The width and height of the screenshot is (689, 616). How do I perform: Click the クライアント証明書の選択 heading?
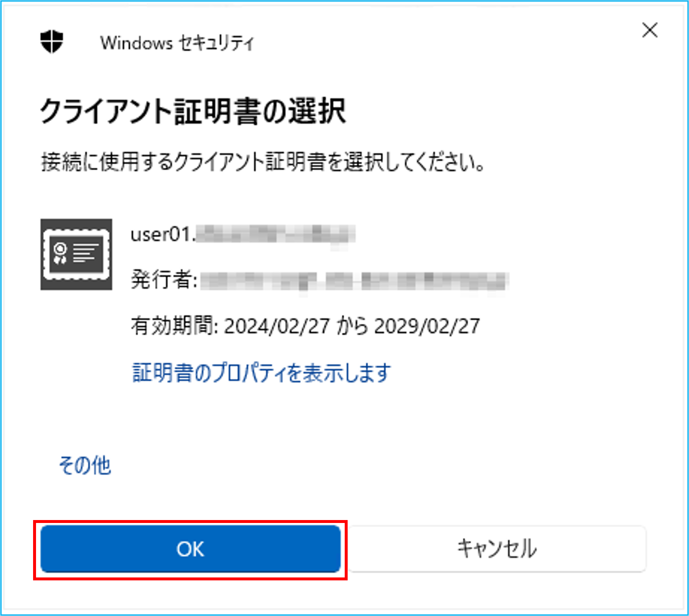[193, 111]
